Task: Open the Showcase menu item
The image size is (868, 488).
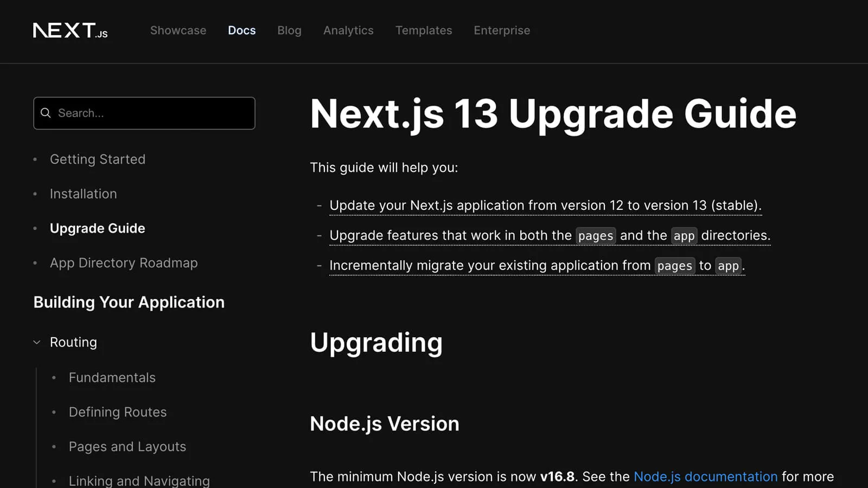Action: point(178,30)
